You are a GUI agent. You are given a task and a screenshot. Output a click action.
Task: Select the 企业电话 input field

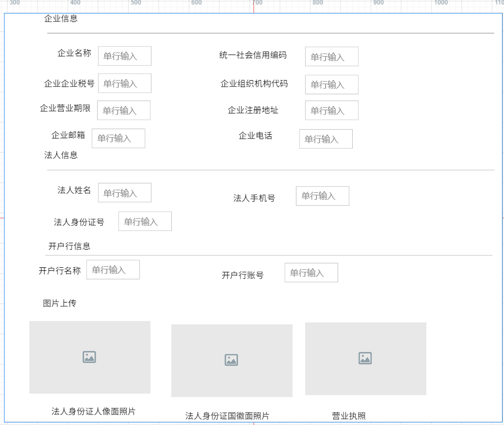click(x=326, y=139)
